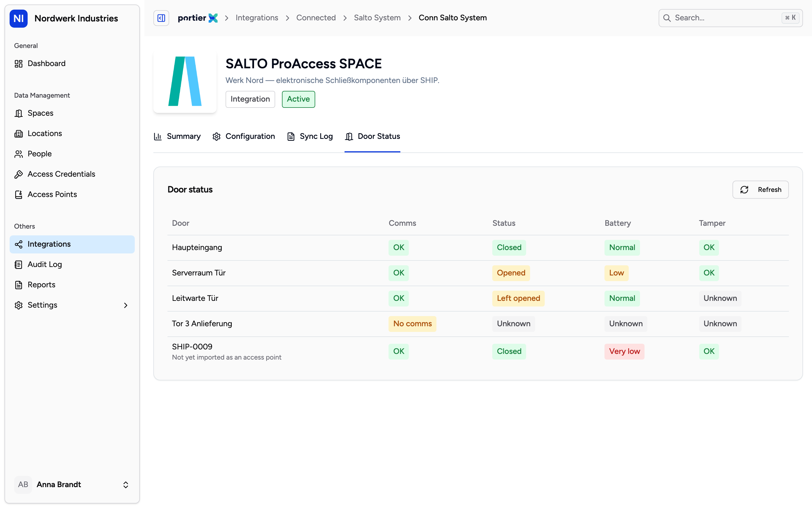Click the AB user avatar

pos(23,485)
